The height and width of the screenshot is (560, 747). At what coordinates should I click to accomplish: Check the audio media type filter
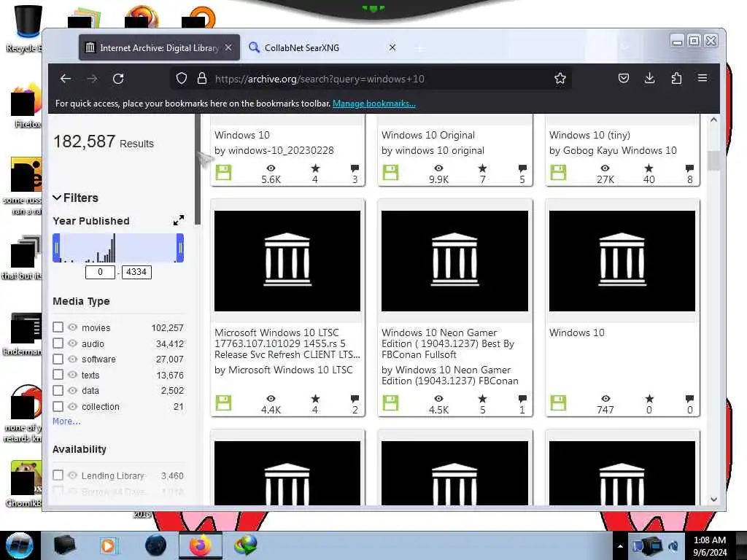coord(58,343)
